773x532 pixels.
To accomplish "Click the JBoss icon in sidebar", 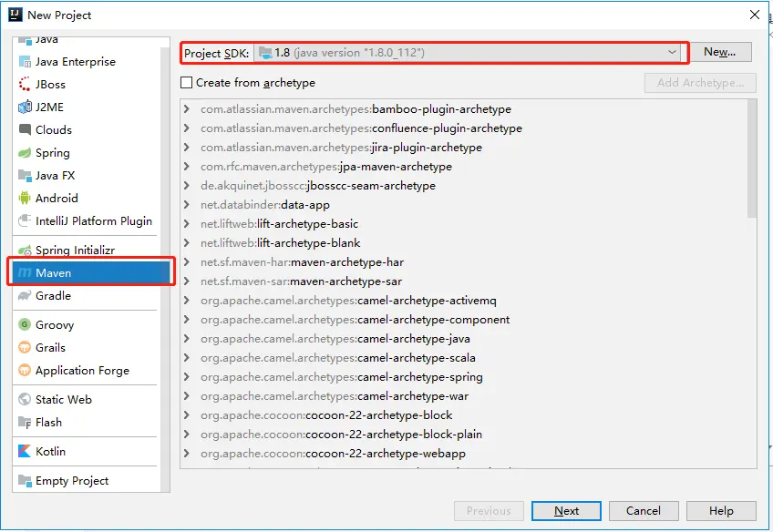I will [x=25, y=84].
